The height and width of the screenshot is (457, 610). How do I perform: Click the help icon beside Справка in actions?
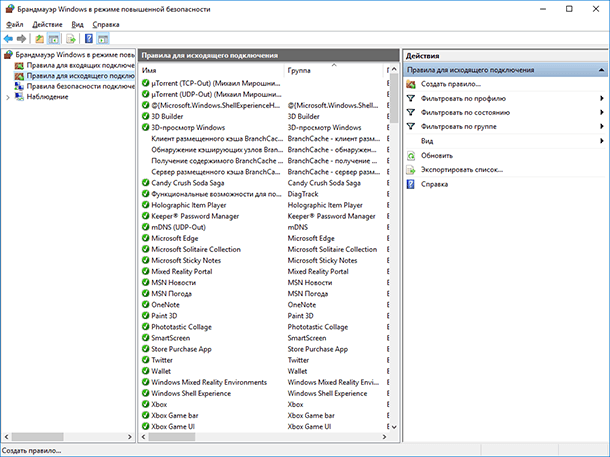coord(411,184)
